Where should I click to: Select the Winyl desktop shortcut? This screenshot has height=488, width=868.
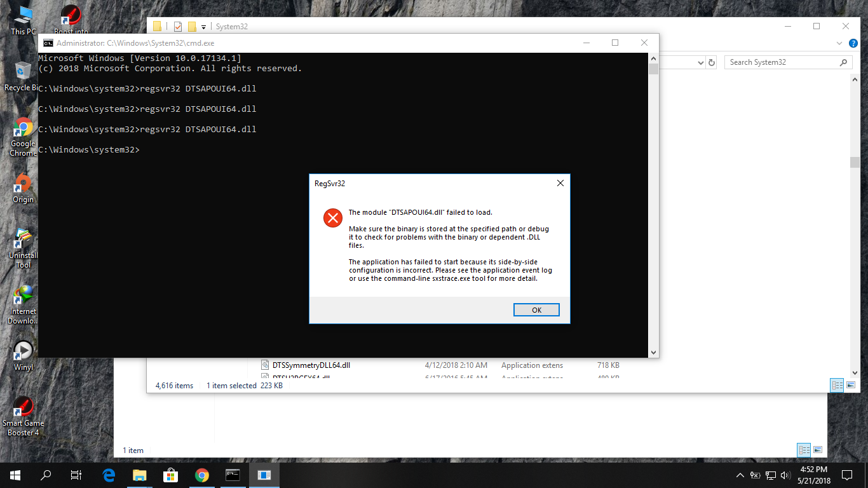coord(24,356)
